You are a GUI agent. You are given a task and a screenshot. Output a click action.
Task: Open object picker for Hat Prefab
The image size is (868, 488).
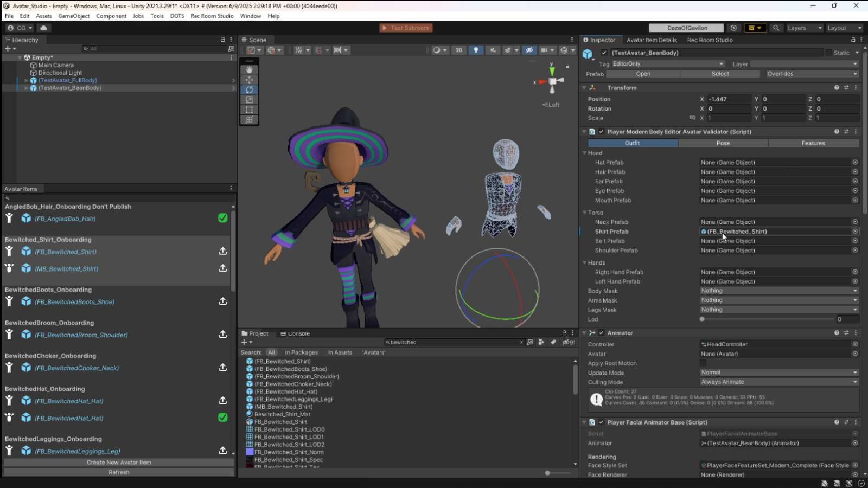click(x=855, y=162)
